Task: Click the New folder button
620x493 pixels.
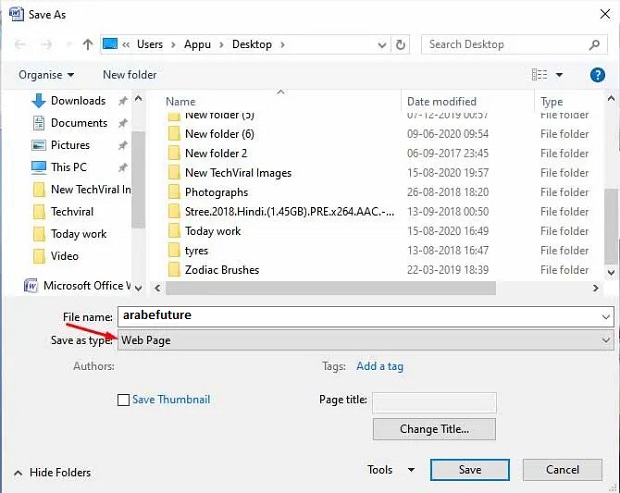Action: pyautogui.click(x=130, y=75)
